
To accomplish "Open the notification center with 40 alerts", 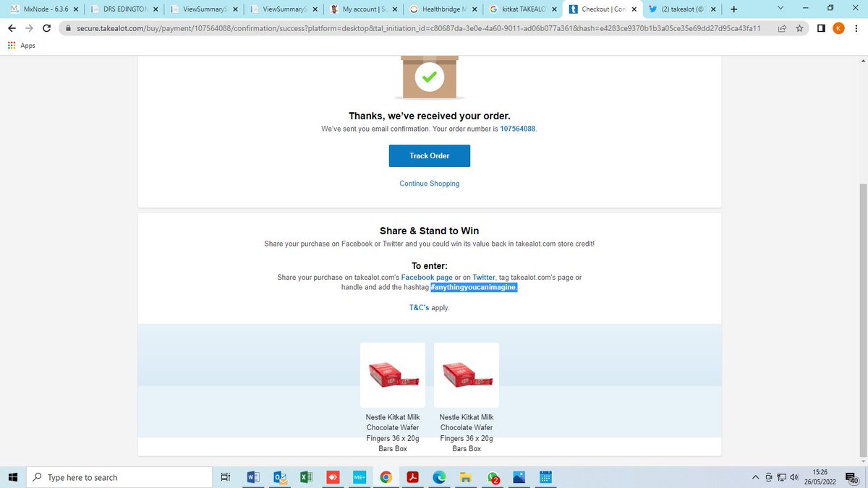I will 852,477.
